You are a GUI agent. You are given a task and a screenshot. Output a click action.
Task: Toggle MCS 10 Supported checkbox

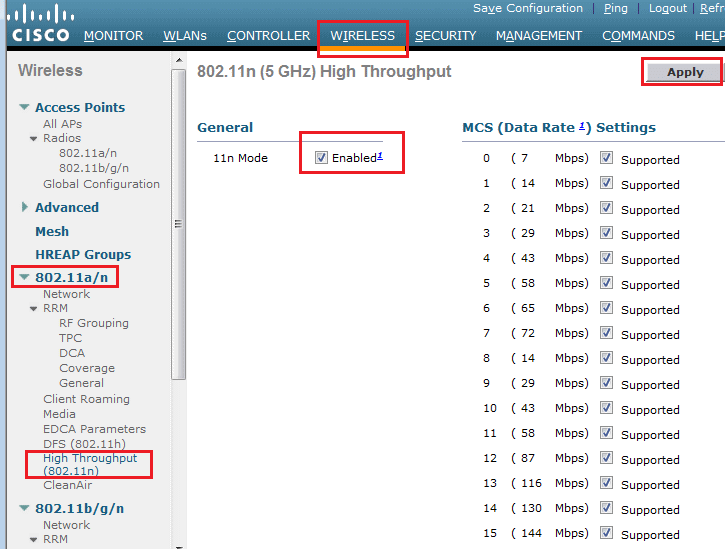click(606, 408)
